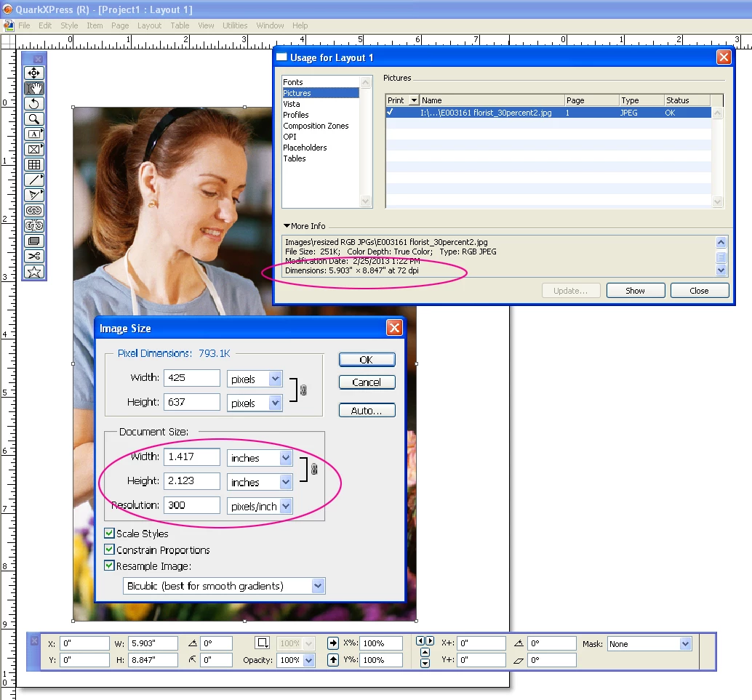Screen dimensions: 752x700
Task: Select florist_30percent2.jpg picture row
Action: (548, 113)
